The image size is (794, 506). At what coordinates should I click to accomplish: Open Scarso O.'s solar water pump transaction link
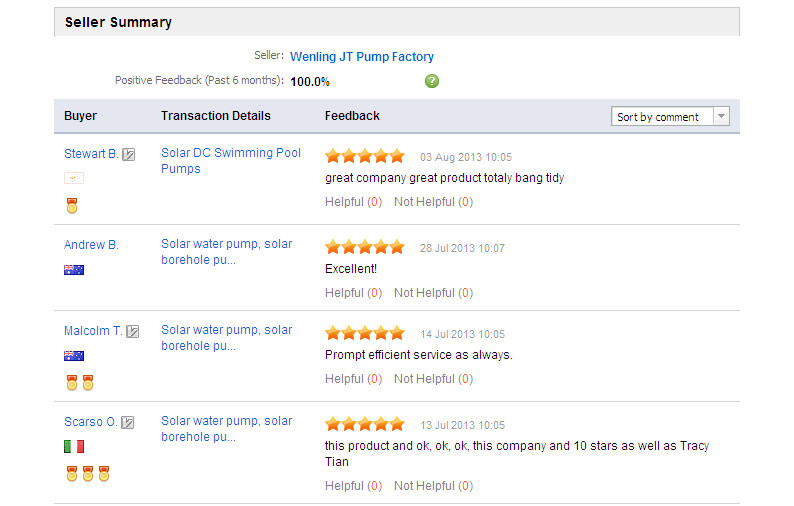coord(226,429)
